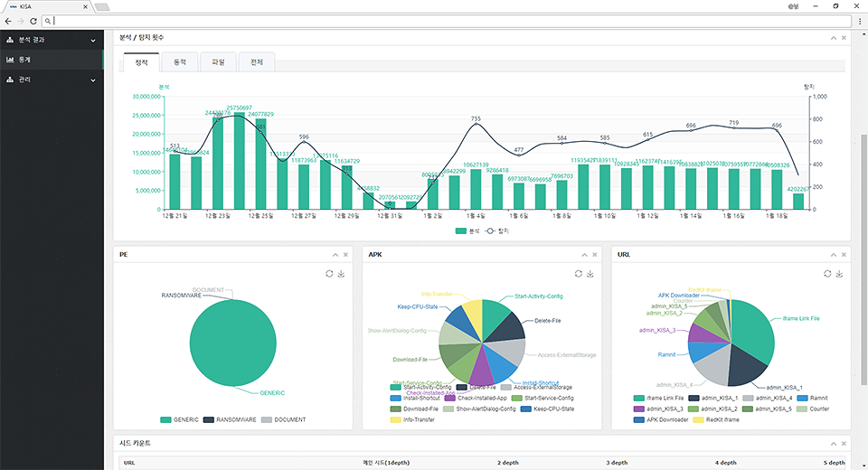868x470 pixels.
Task: Select the 전체 tab
Action: pyautogui.click(x=257, y=61)
